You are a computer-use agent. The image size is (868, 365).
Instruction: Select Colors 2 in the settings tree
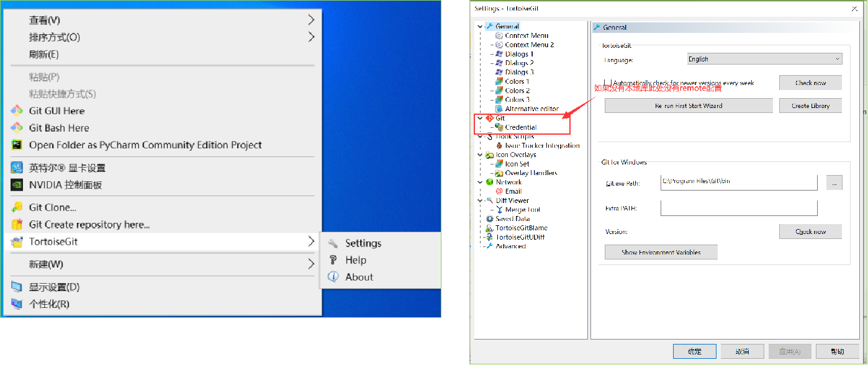pyautogui.click(x=517, y=91)
